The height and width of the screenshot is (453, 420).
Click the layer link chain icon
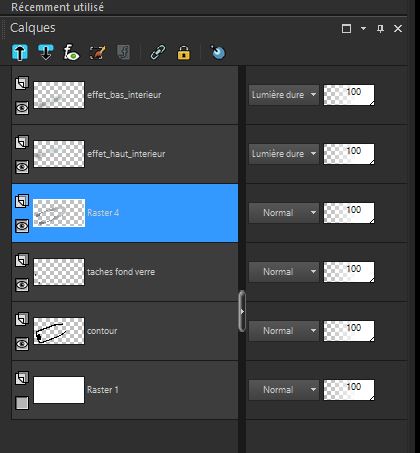[x=158, y=52]
